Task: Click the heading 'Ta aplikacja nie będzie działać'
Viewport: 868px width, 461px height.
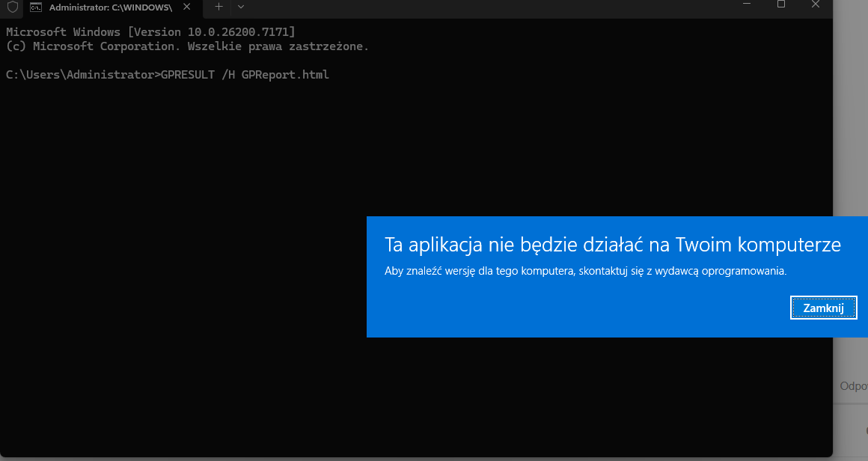Action: click(612, 245)
